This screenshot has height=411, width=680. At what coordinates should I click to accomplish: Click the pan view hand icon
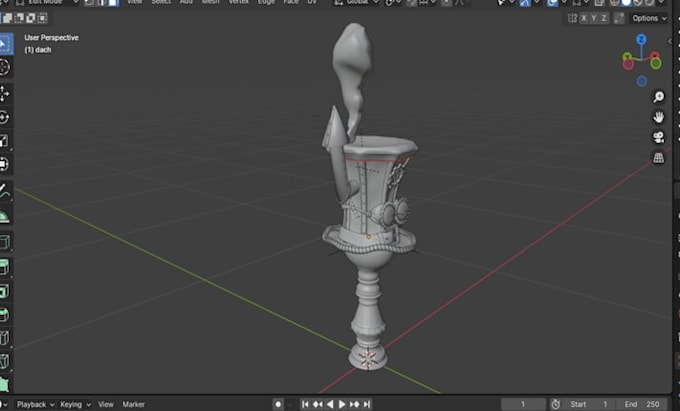click(x=658, y=117)
